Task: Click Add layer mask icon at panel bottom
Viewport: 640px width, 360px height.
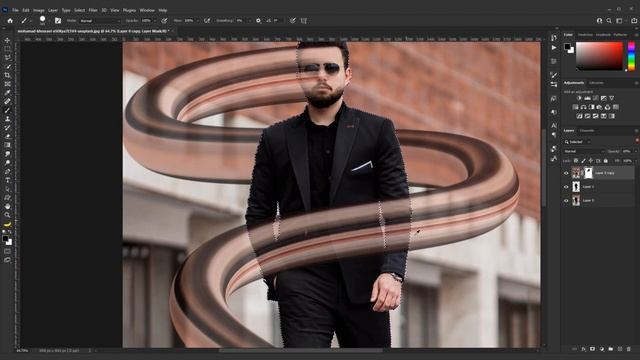Action: tap(593, 349)
